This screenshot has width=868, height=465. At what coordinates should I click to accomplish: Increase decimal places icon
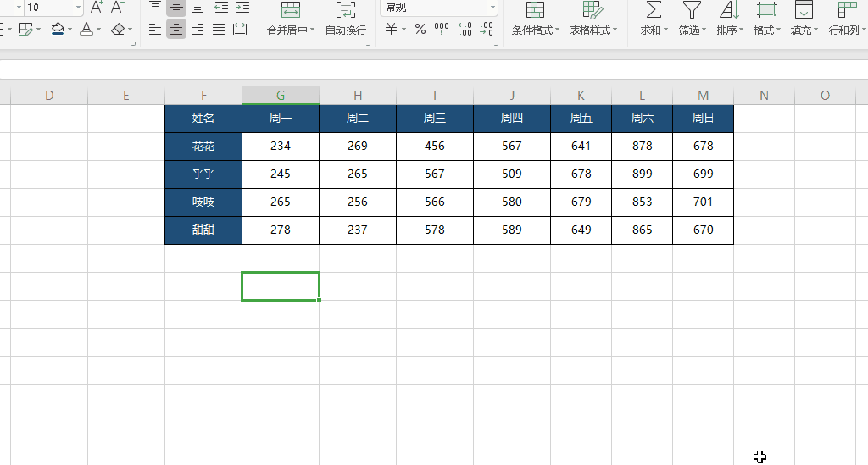point(465,30)
